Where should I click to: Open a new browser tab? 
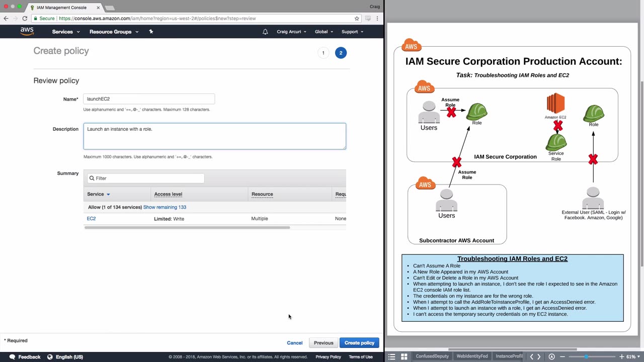point(109,8)
